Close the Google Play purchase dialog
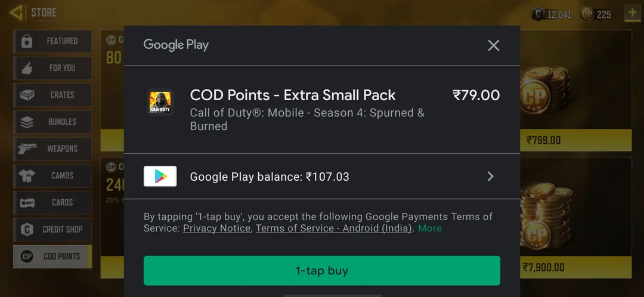 [493, 45]
